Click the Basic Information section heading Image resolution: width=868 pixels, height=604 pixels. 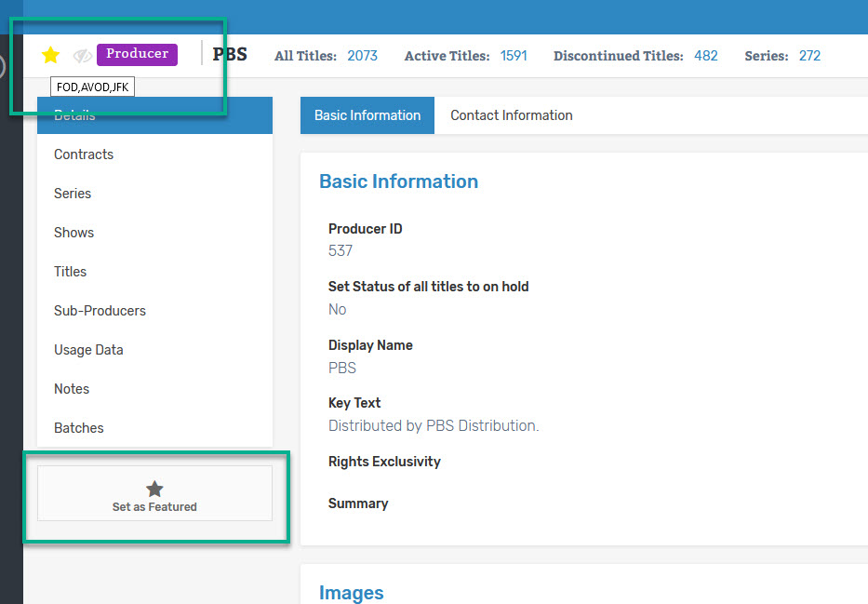click(398, 181)
